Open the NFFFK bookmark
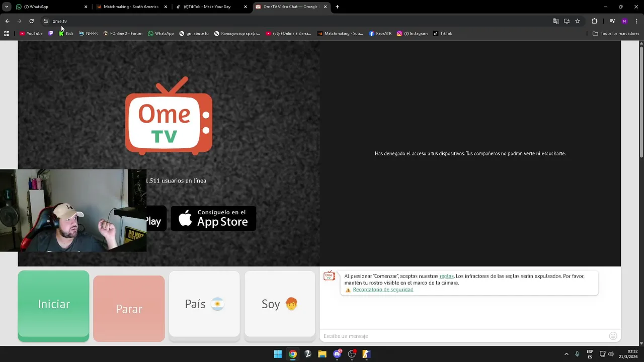This screenshot has height=362, width=644. [89, 34]
